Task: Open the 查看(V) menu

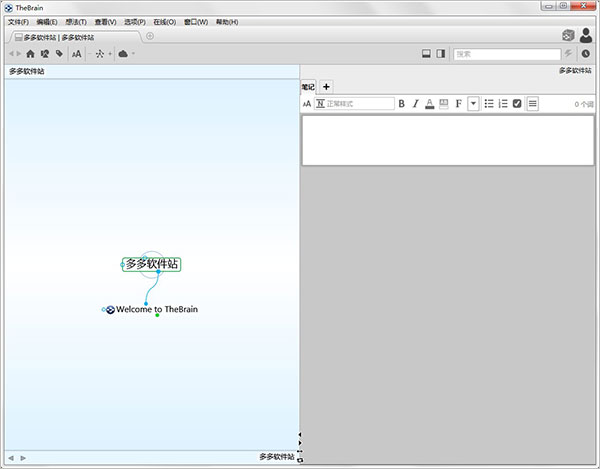Action: (105, 22)
